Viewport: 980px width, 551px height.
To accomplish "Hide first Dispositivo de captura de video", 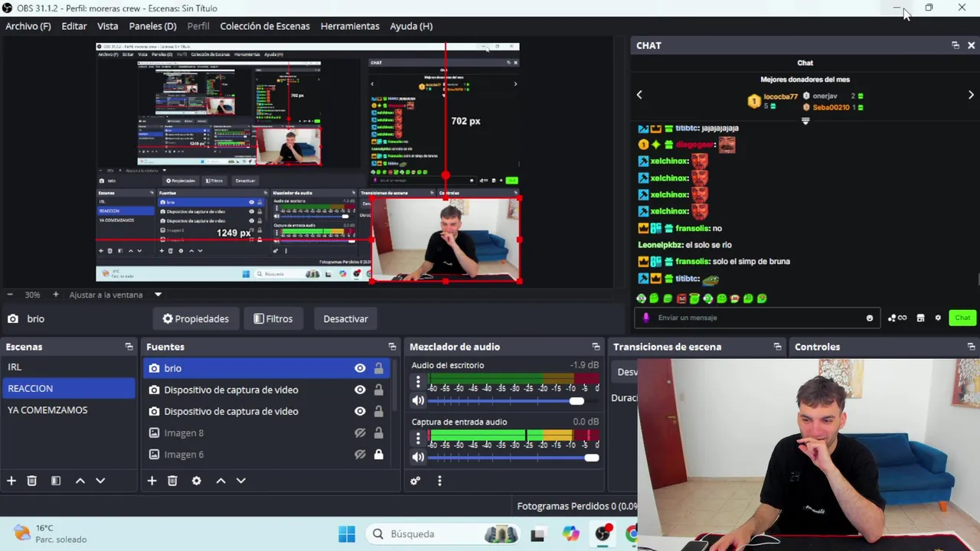I will click(360, 390).
